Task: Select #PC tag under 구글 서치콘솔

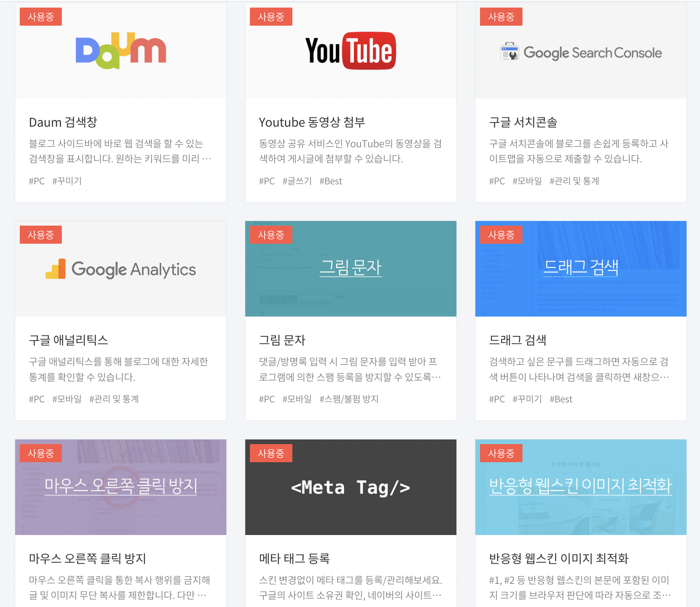Action: point(497,181)
